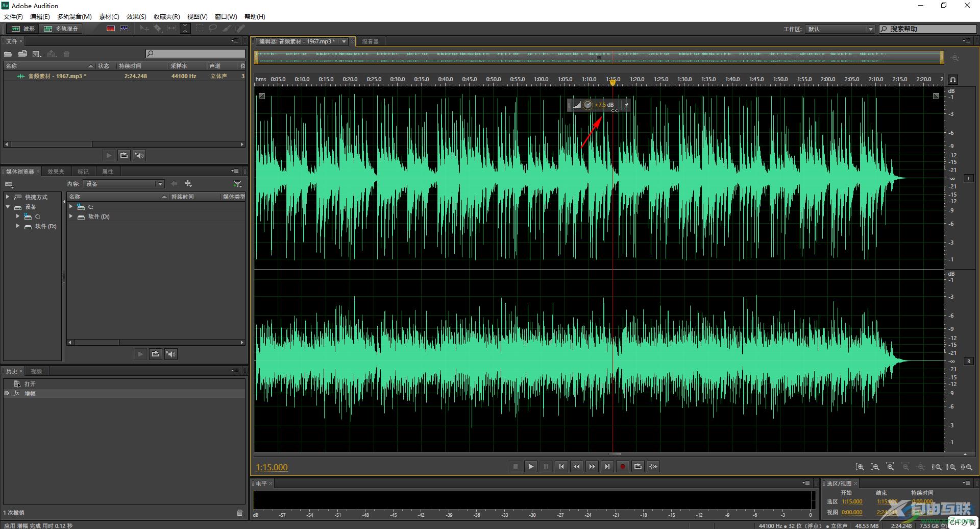This screenshot has height=529, width=980.
Task: Switch to the 标记 tab
Action: click(x=83, y=172)
